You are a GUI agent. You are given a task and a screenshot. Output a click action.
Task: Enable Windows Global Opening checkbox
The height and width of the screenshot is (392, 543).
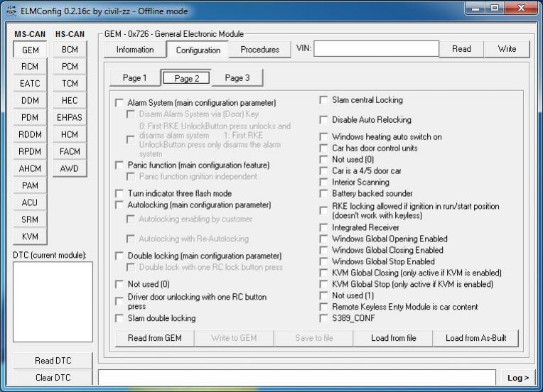(324, 239)
